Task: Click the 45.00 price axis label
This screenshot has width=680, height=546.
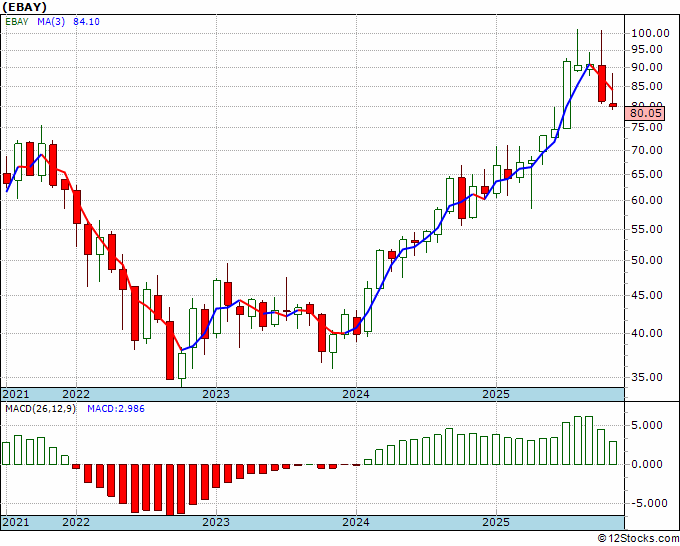Action: click(649, 295)
